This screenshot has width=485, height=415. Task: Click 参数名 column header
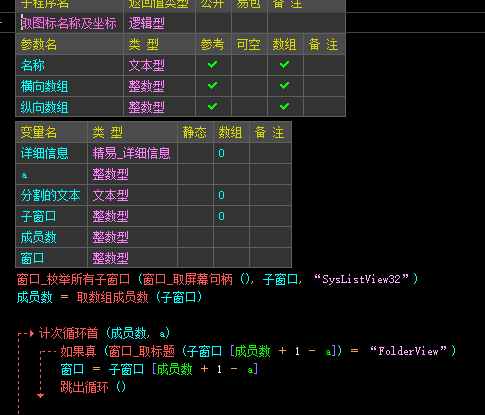(38, 44)
